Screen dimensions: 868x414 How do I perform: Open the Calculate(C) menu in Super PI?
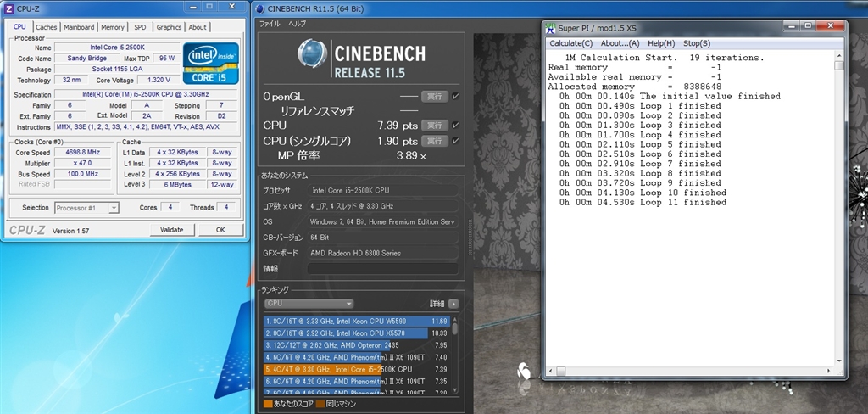point(570,43)
